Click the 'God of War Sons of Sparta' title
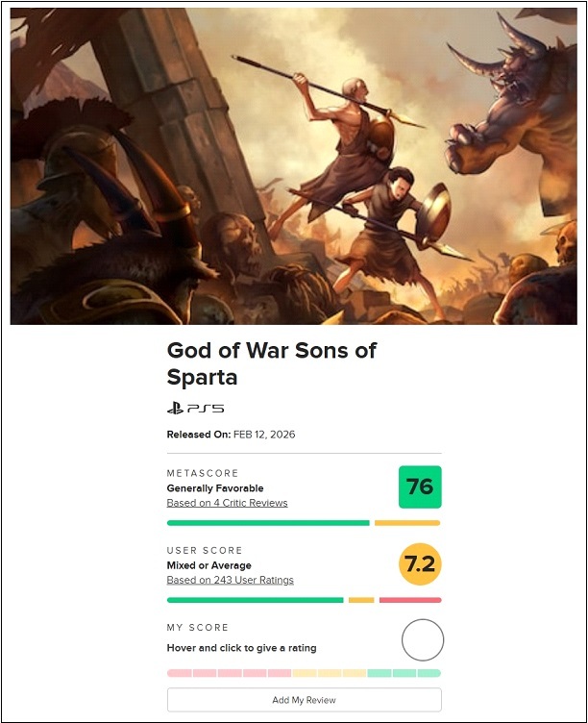588x723 pixels. click(x=272, y=362)
